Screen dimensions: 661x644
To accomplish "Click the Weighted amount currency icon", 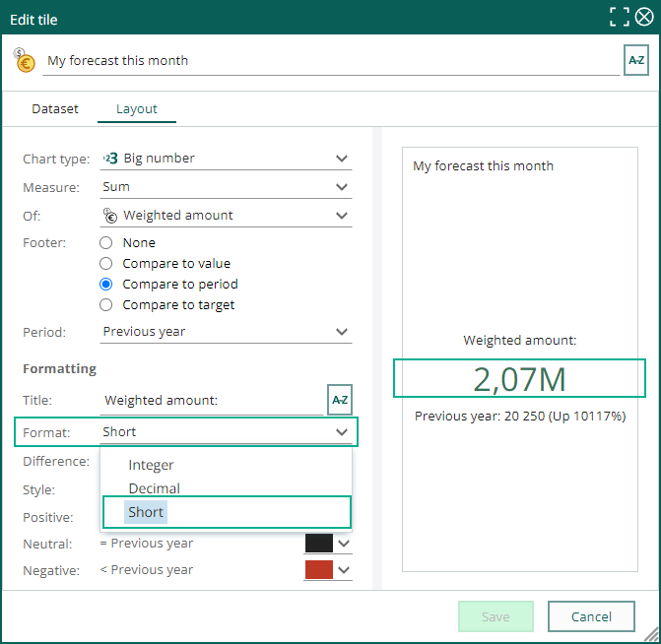I will (110, 216).
